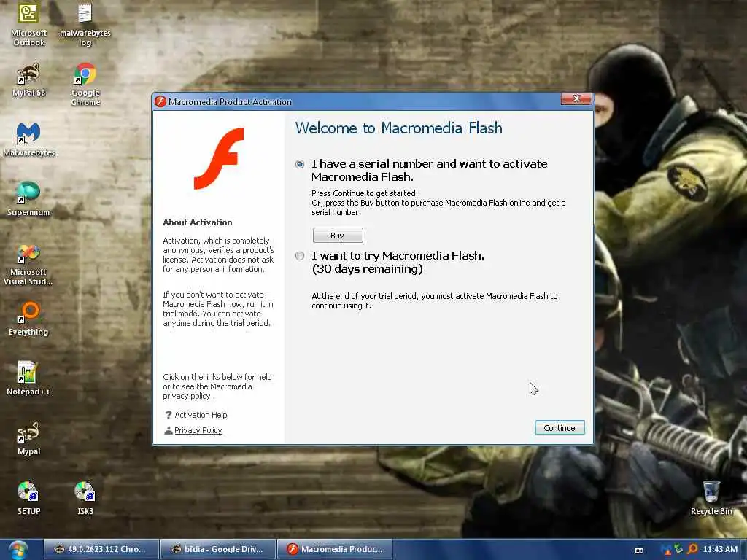Select the serial number activation radio button
Image resolution: width=747 pixels, height=560 pixels.
click(x=300, y=164)
